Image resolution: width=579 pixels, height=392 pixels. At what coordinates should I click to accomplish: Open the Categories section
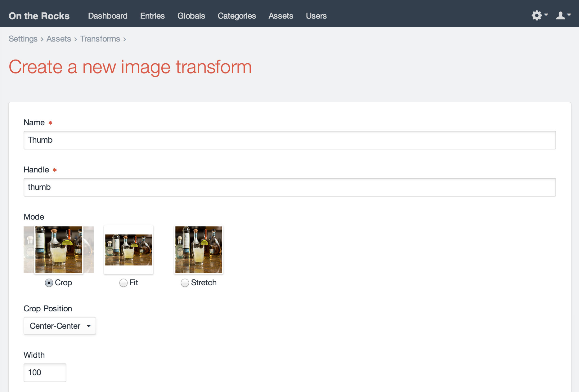tap(237, 16)
